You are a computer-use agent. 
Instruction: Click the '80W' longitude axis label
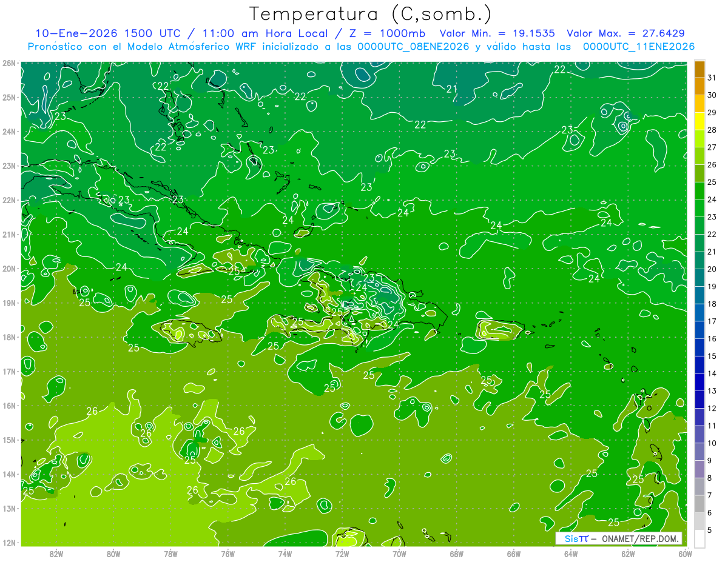coord(113,553)
